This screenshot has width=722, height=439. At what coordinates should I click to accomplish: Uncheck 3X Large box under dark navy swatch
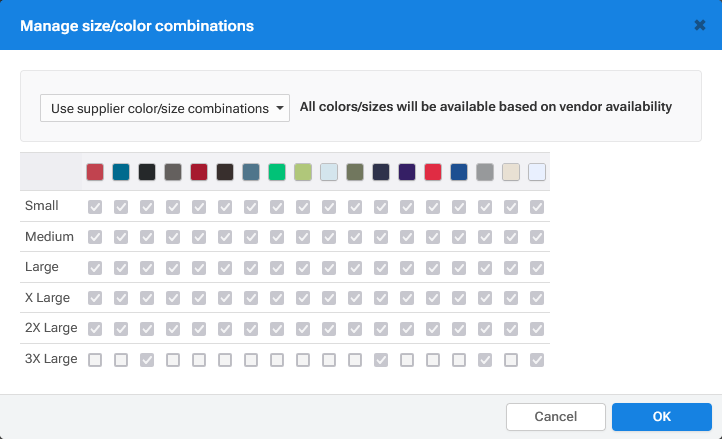tap(381, 360)
